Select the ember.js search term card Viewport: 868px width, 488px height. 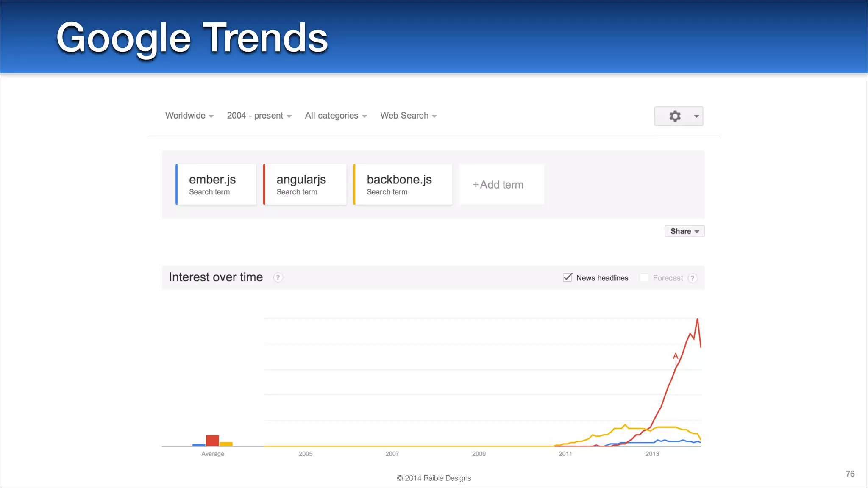(x=216, y=184)
